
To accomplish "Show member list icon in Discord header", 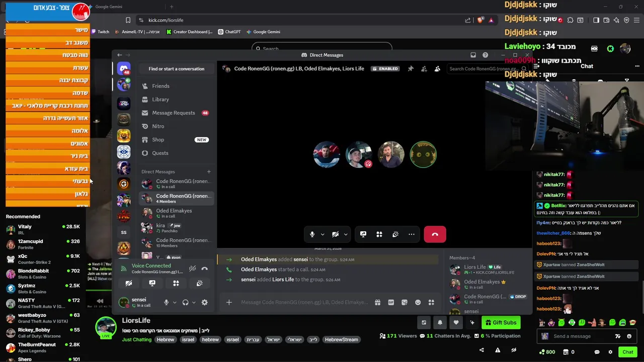I will (437, 68).
